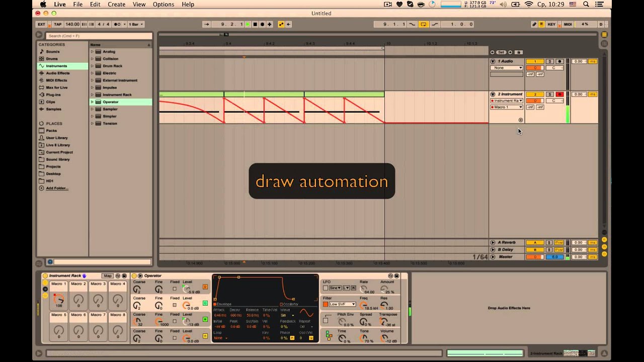Enable the LFO checkbox in Operator

tap(326, 288)
